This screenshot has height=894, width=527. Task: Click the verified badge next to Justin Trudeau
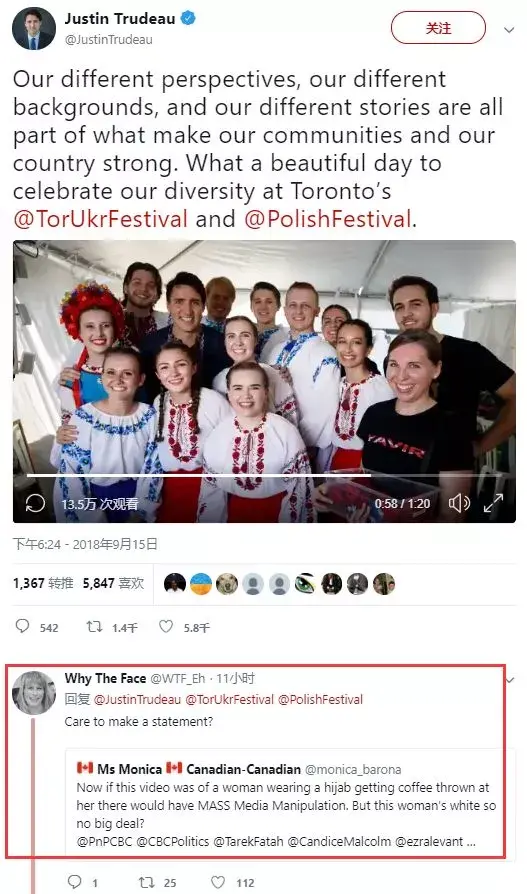click(x=188, y=18)
